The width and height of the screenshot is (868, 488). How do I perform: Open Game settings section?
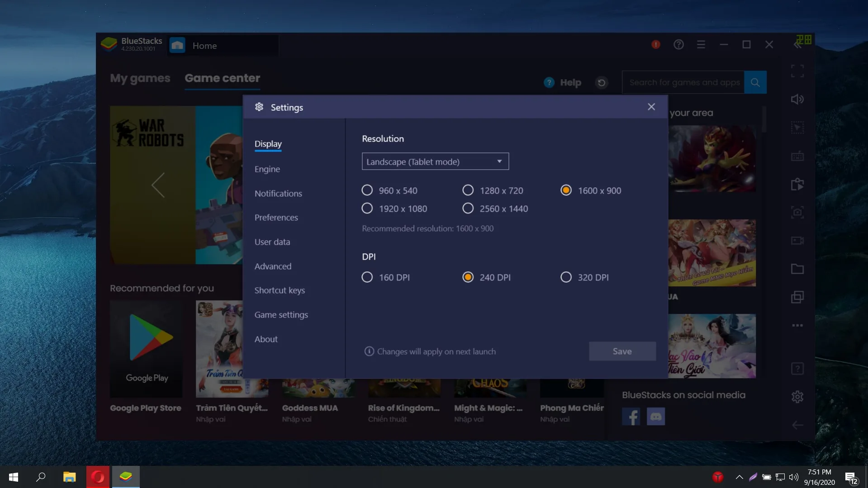[281, 315]
